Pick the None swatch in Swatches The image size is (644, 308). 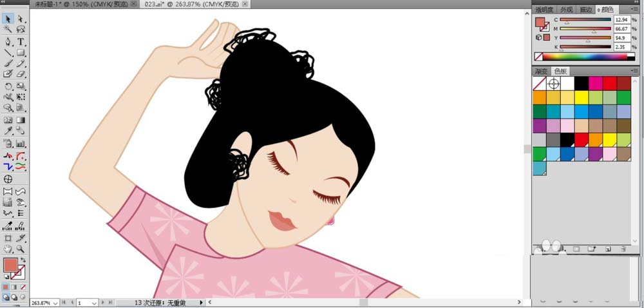pos(539,84)
